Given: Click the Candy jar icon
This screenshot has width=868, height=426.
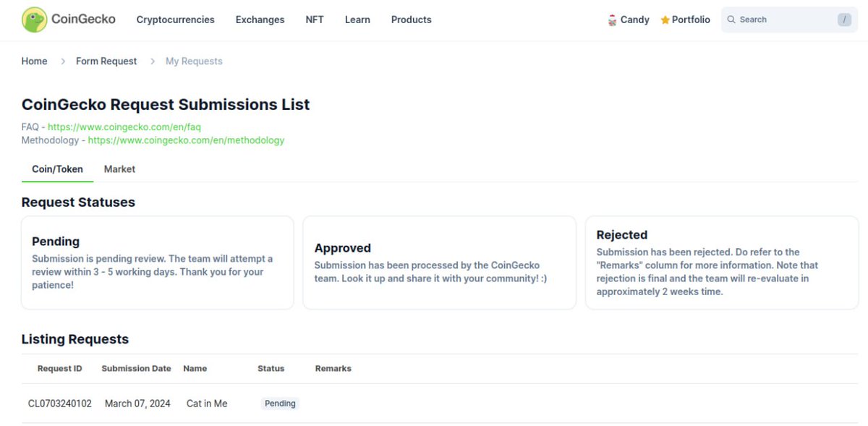Looking at the screenshot, I should tap(613, 20).
